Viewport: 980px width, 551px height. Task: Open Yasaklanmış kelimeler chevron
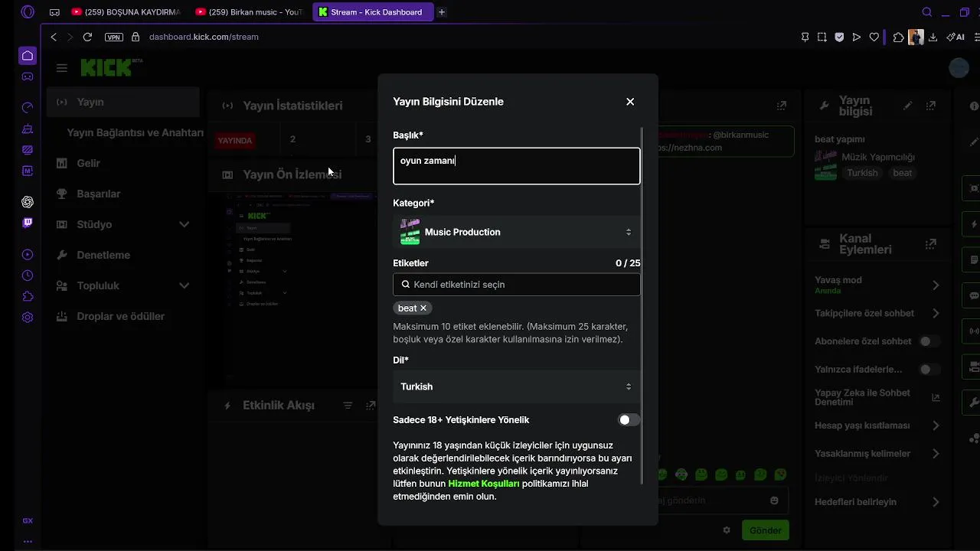(936, 454)
